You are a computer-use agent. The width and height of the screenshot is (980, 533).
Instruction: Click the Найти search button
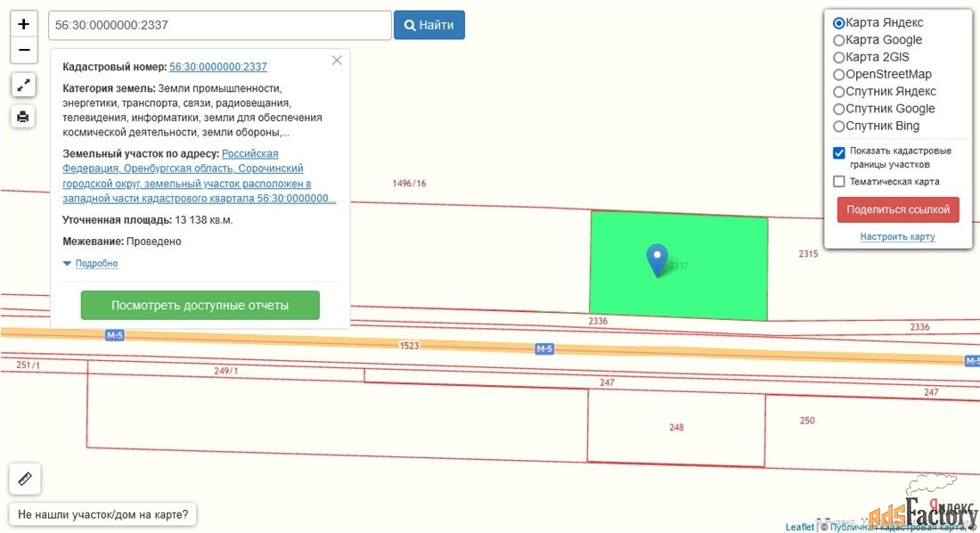(429, 25)
